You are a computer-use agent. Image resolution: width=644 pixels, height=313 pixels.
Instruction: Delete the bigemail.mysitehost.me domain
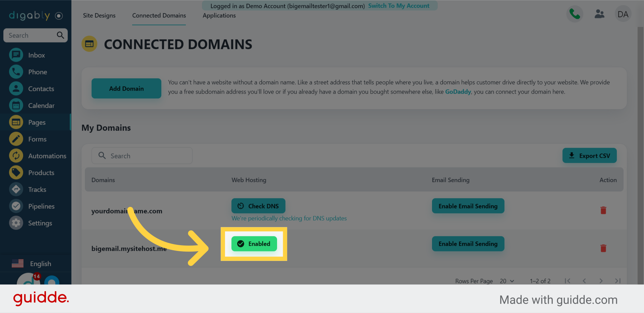coord(603,248)
